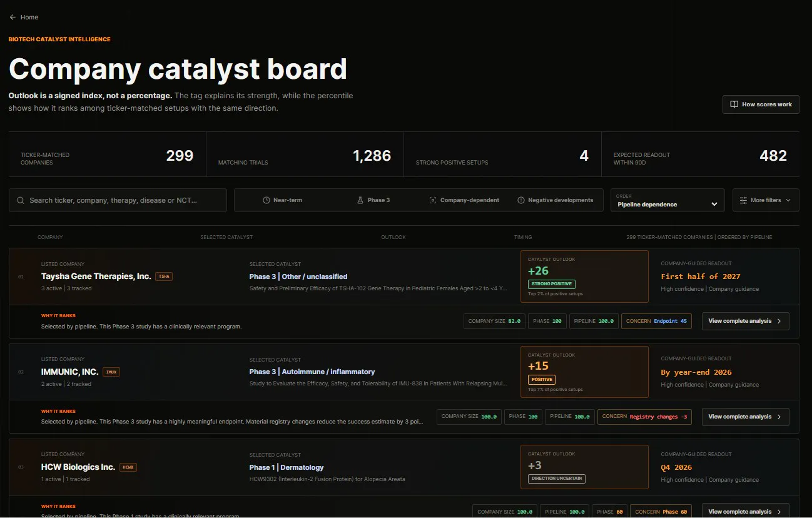Screen dimensions: 812x518
Task: Toggle the Phase 3 filter
Action: tap(373, 200)
